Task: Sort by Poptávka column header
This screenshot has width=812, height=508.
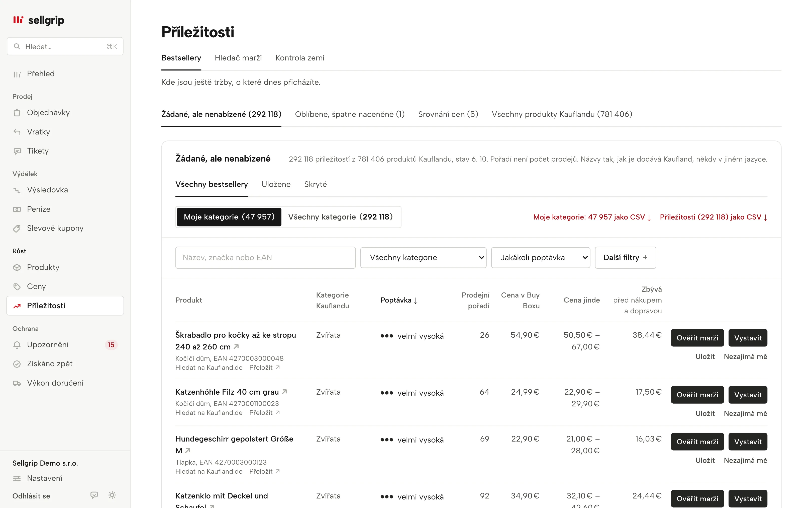Action: (399, 300)
